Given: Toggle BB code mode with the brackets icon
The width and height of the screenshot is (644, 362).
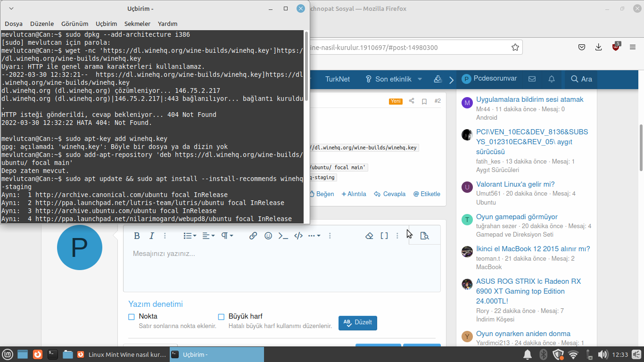Looking at the screenshot, I should coord(384,236).
